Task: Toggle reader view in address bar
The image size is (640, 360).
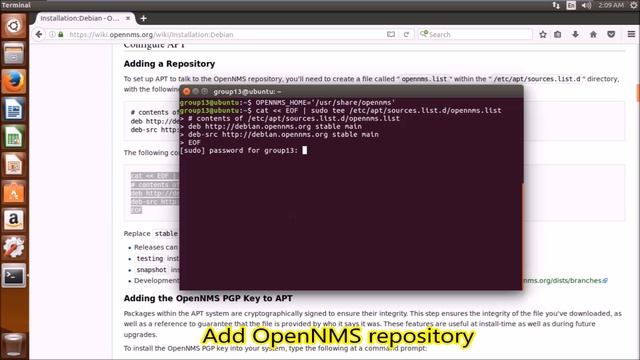Action: tap(391, 34)
